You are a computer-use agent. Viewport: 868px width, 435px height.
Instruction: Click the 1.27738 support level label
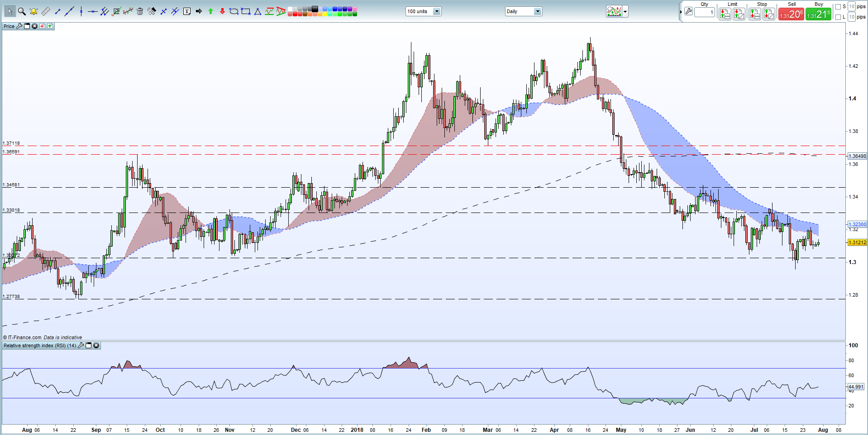11,297
